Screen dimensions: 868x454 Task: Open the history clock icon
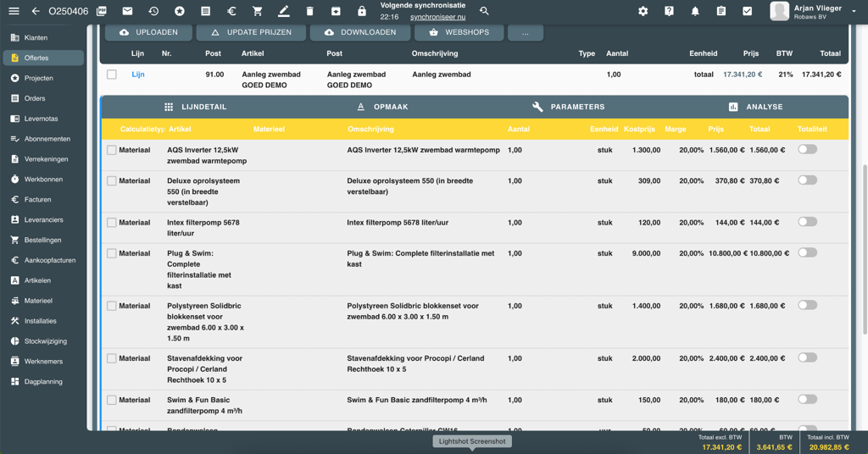(153, 11)
